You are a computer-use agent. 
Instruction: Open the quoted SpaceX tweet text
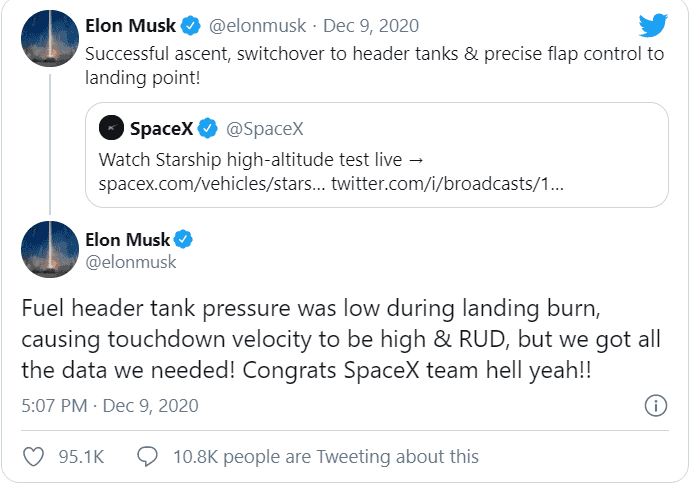click(x=269, y=160)
